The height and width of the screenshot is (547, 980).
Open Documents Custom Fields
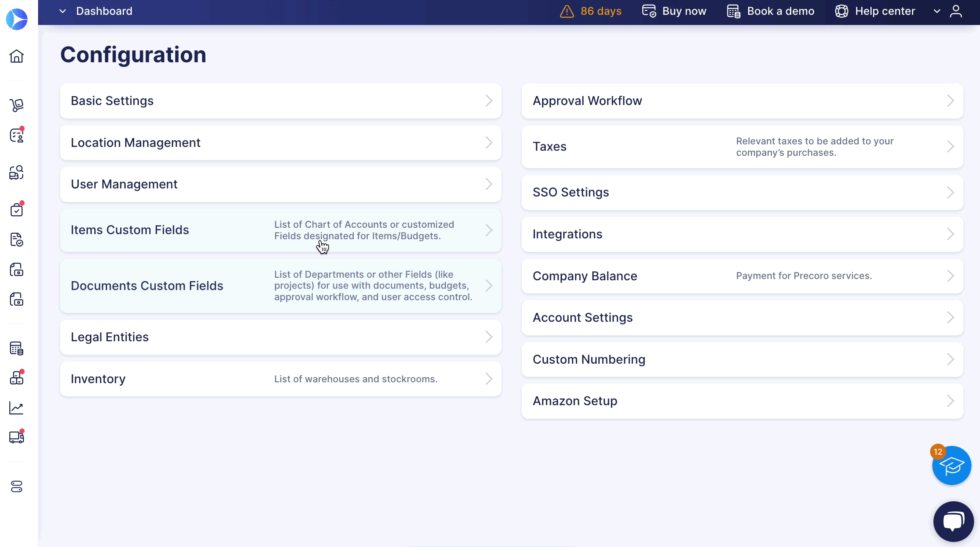281,286
